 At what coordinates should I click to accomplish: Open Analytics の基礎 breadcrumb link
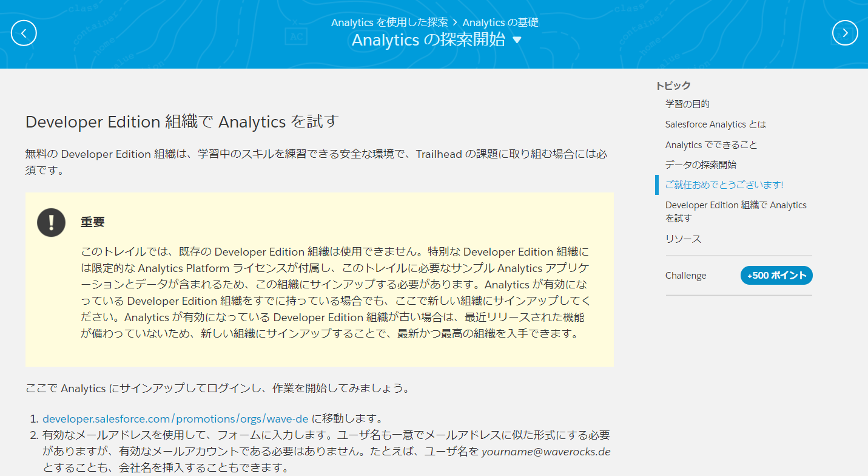[x=500, y=22]
